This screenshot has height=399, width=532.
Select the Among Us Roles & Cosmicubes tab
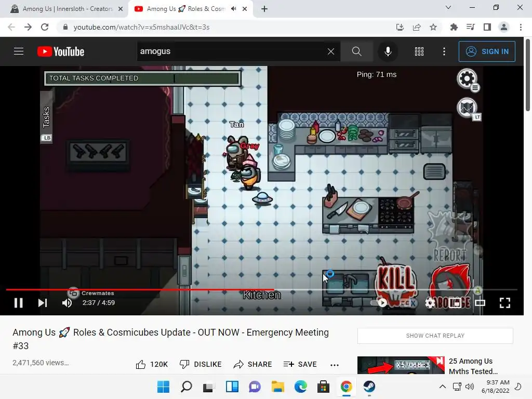[x=185, y=9]
